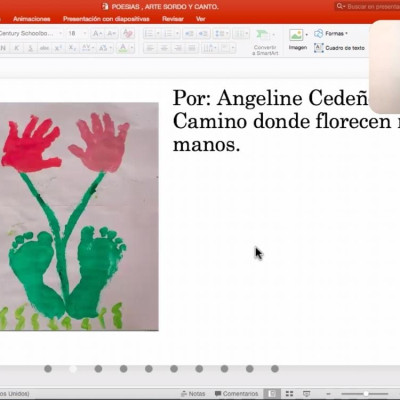
Task: Open the Animaciones ribbon tab
Action: (x=32, y=19)
